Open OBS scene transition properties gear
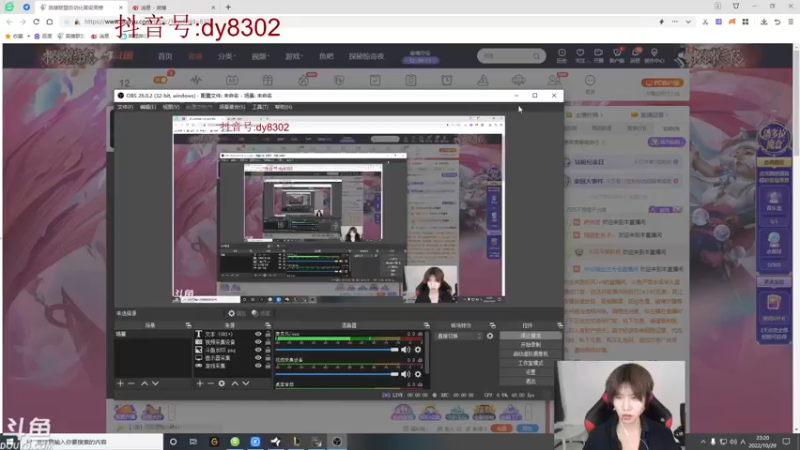 pos(490,336)
